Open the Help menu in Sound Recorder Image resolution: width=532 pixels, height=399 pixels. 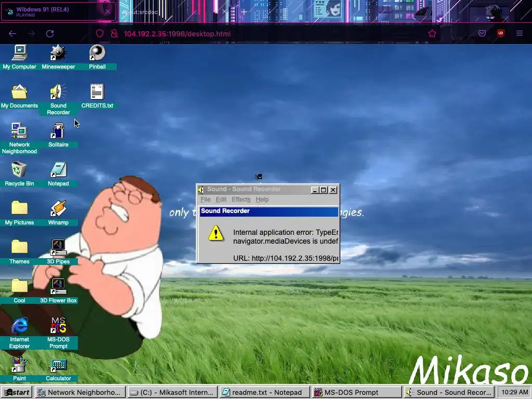[262, 199]
